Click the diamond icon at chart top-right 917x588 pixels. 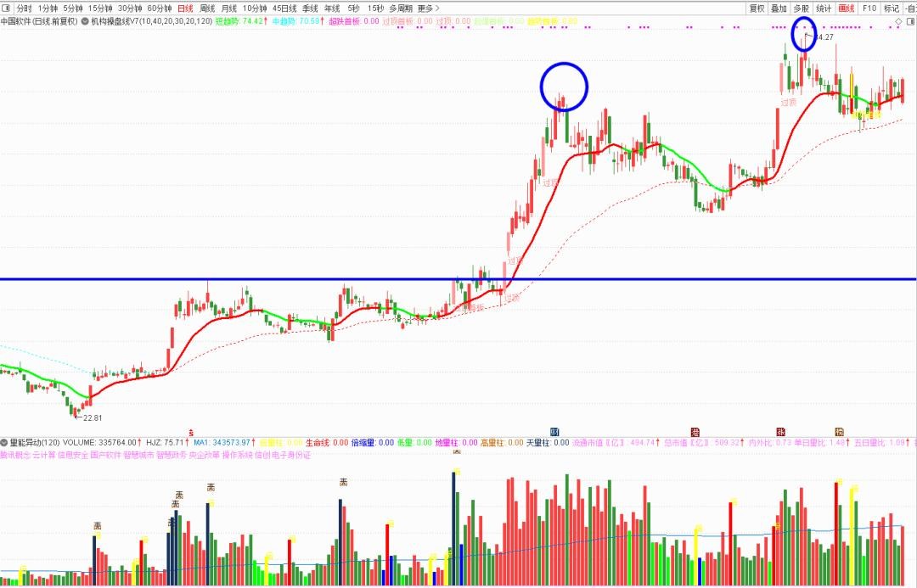(899, 21)
